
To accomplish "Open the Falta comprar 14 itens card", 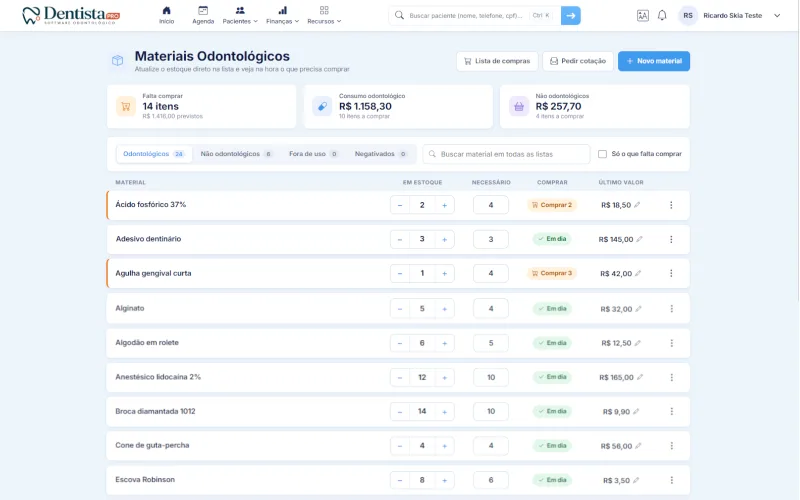I will [x=202, y=106].
